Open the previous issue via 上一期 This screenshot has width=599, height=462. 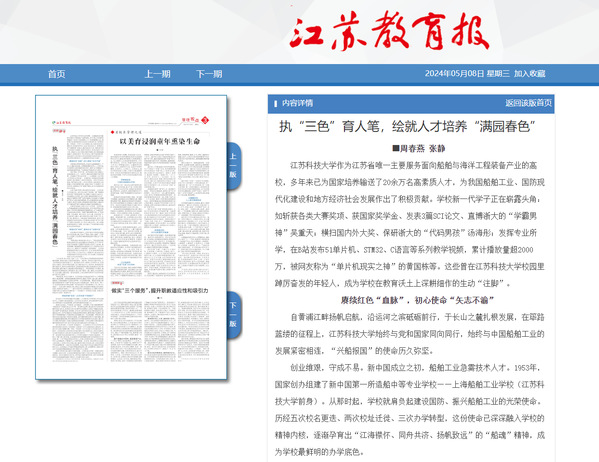click(157, 74)
